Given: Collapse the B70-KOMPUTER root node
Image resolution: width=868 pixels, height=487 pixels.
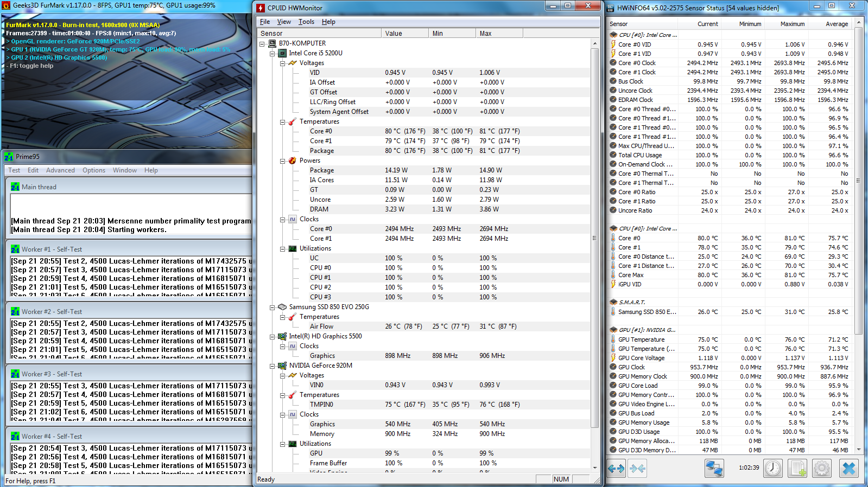Looking at the screenshot, I should coord(262,43).
